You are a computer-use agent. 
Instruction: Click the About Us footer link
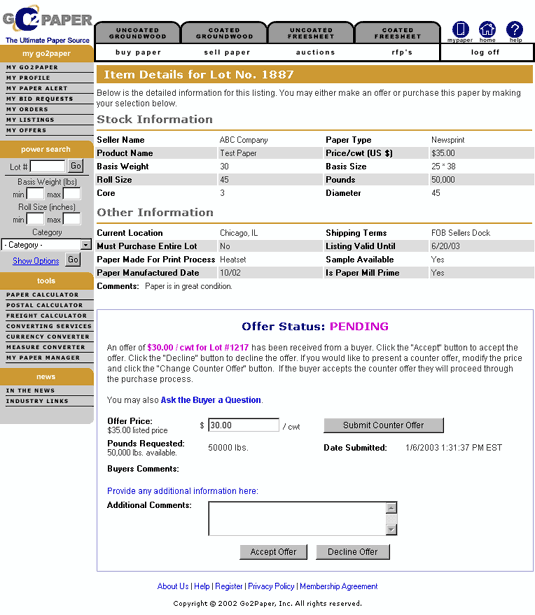(173, 586)
